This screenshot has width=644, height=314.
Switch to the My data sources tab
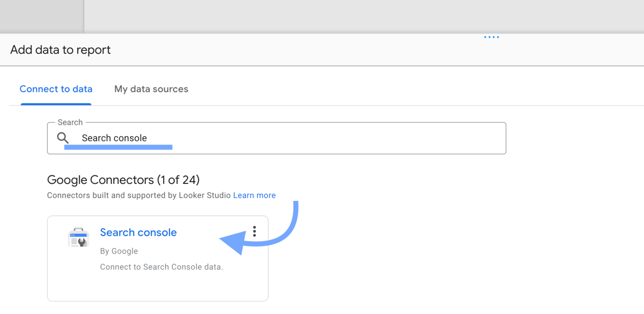[151, 89]
